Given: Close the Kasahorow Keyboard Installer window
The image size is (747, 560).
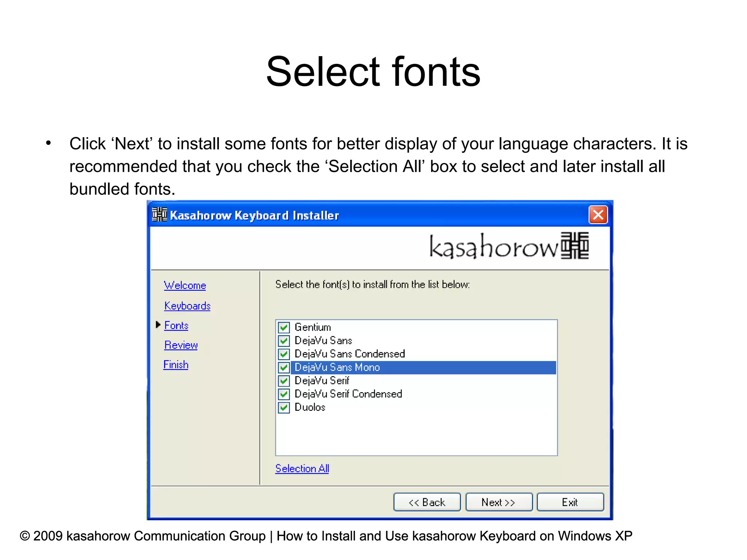Looking at the screenshot, I should [x=598, y=215].
